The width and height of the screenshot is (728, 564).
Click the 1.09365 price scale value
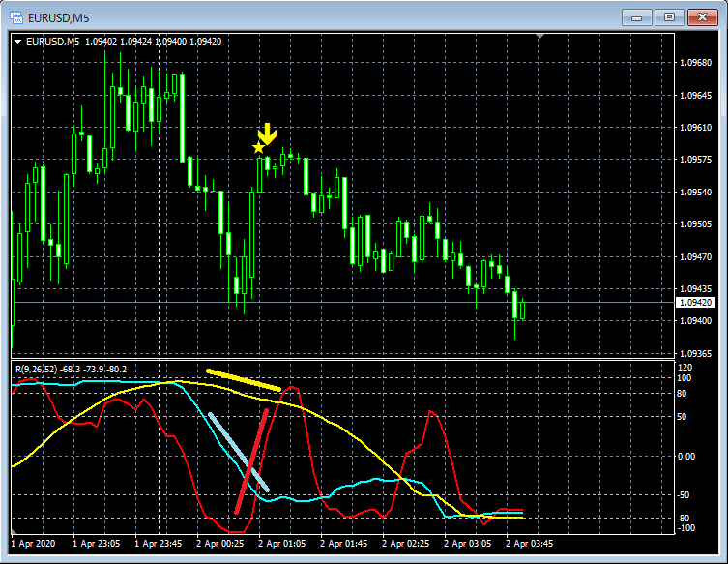[x=695, y=353]
